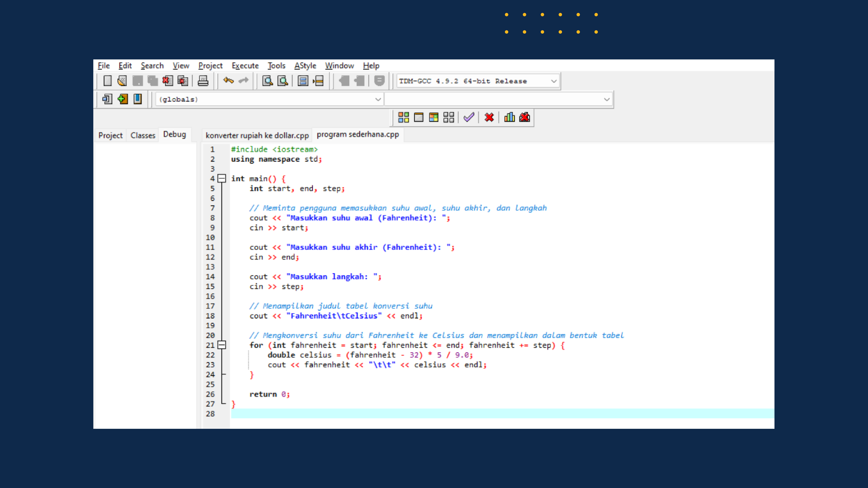The image size is (868, 488).
Task: Click the Close file icon
Action: [168, 81]
